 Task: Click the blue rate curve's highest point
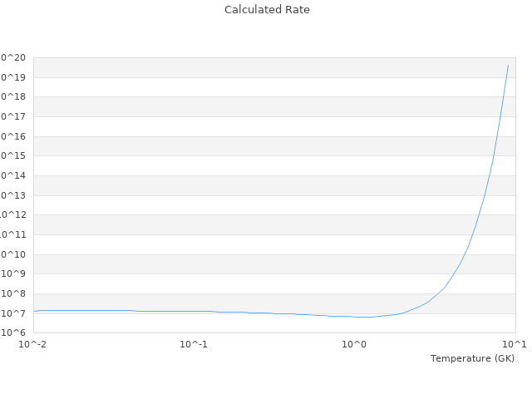[509, 65]
